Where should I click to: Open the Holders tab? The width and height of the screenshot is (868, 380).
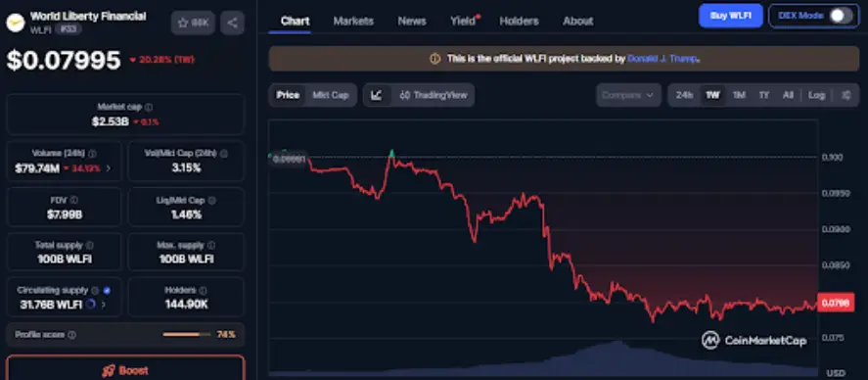[520, 21]
